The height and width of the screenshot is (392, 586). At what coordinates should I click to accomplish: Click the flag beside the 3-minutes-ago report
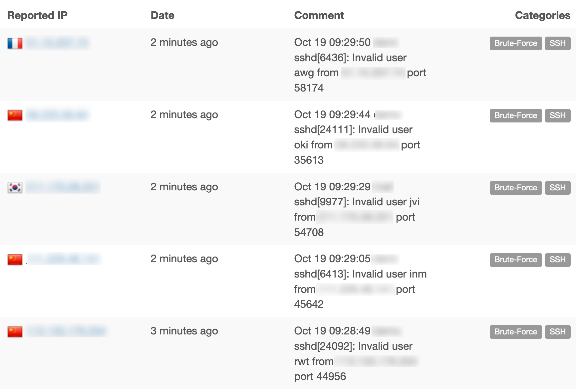[x=15, y=331]
